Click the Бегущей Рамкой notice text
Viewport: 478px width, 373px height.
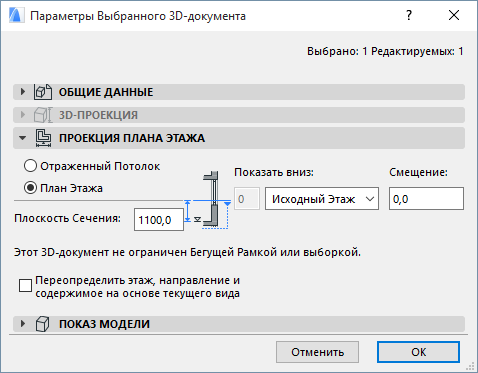[187, 252]
